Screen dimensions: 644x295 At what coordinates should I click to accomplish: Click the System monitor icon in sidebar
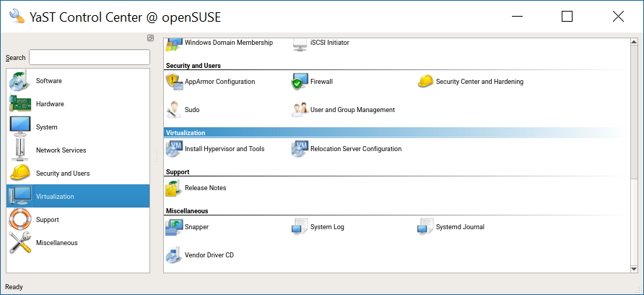pos(19,127)
